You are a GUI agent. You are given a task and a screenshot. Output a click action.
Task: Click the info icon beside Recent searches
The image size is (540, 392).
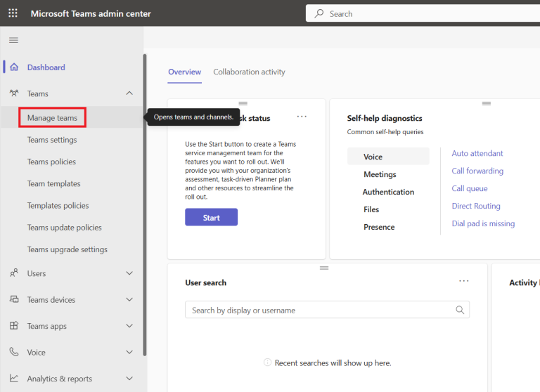(x=268, y=362)
